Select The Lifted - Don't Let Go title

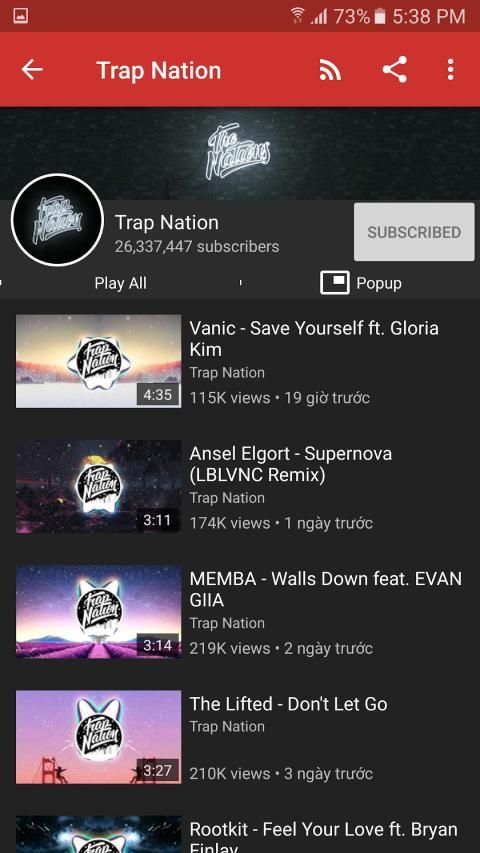[288, 704]
